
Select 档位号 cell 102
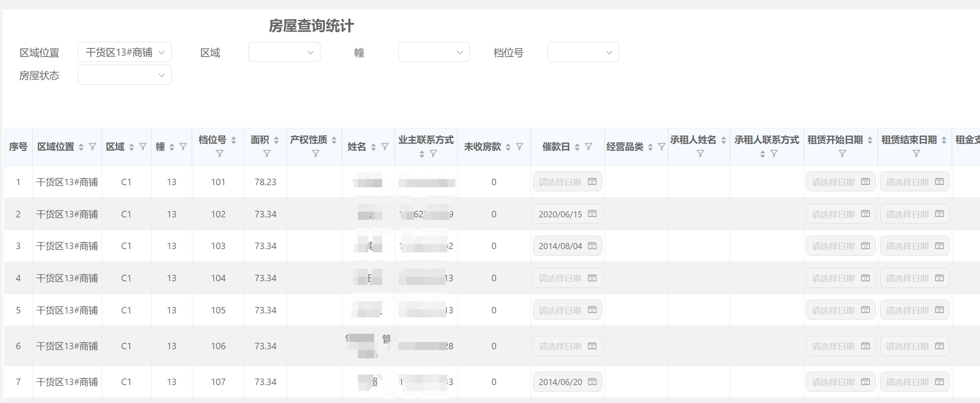218,214
